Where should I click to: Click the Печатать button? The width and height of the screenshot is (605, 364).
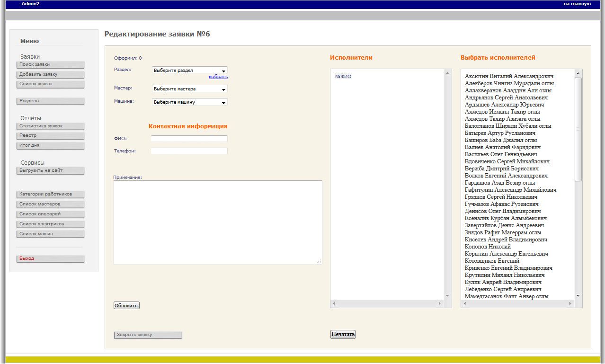point(343,334)
